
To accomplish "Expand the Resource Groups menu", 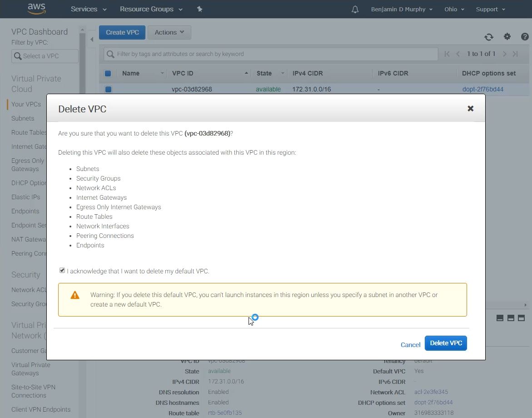I will coord(151,9).
